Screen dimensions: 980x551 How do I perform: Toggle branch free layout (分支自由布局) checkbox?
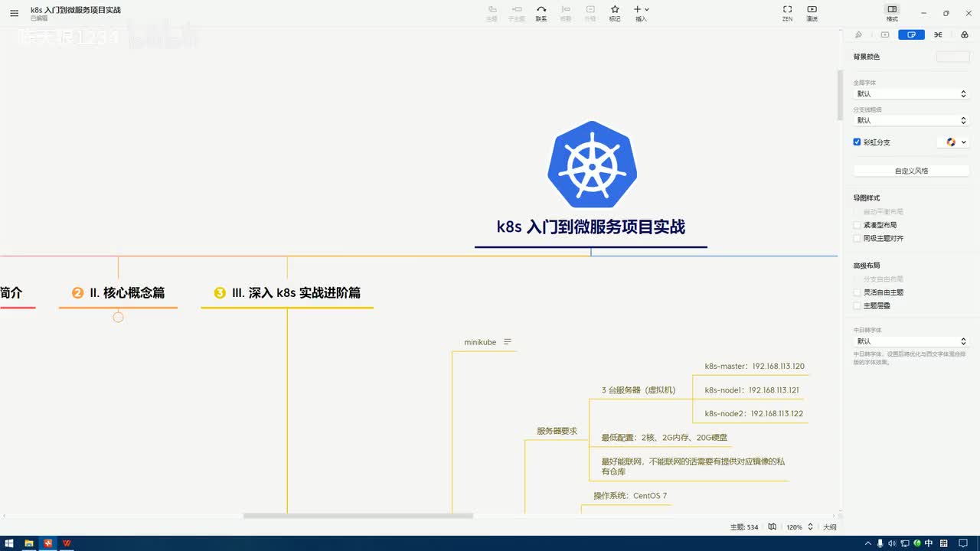pos(857,279)
